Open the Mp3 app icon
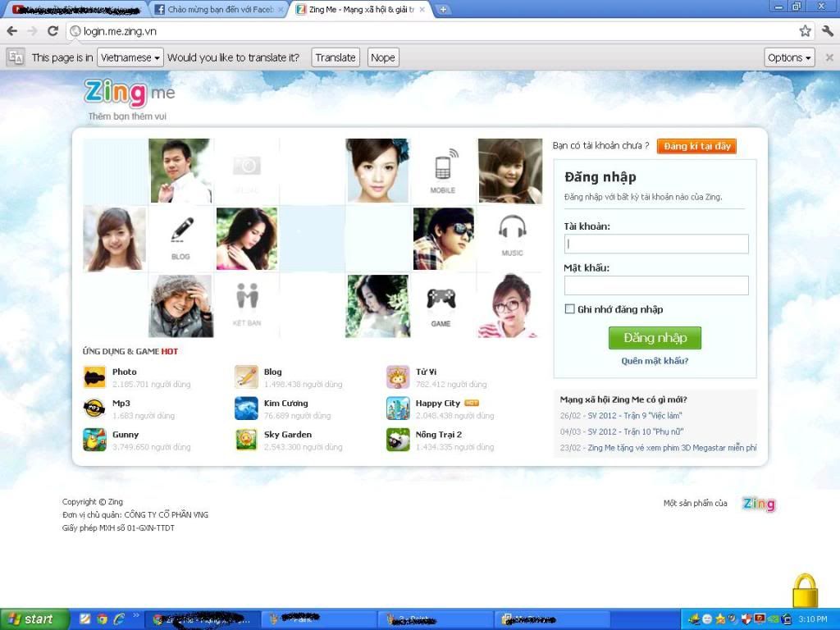 click(94, 409)
